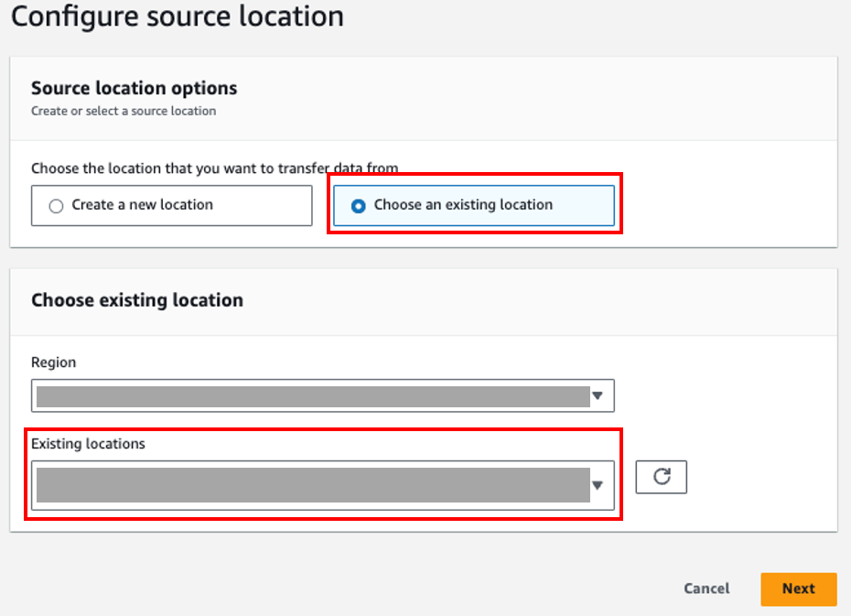851x616 pixels.
Task: Select the Choose an existing location radio button
Action: click(x=359, y=206)
